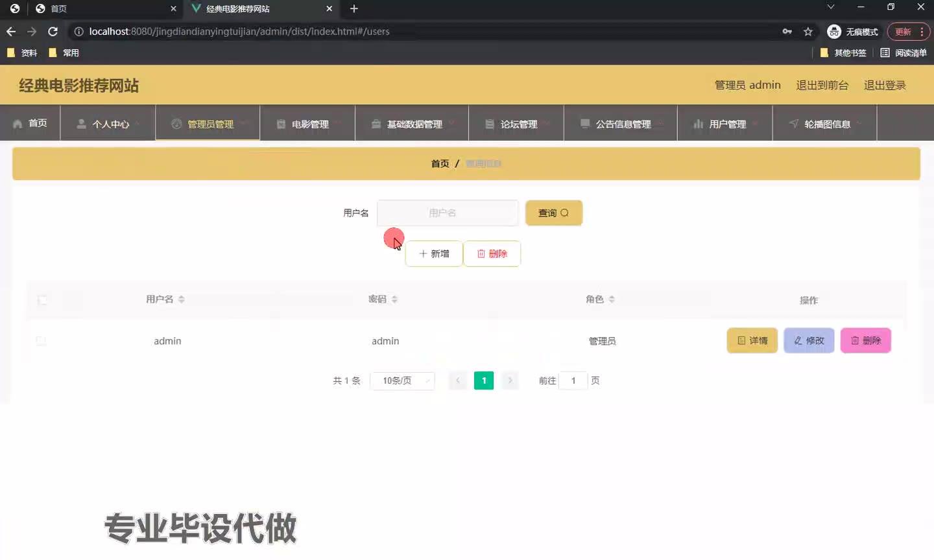The image size is (934, 560).
Task: Click the address bar URL
Action: click(239, 31)
